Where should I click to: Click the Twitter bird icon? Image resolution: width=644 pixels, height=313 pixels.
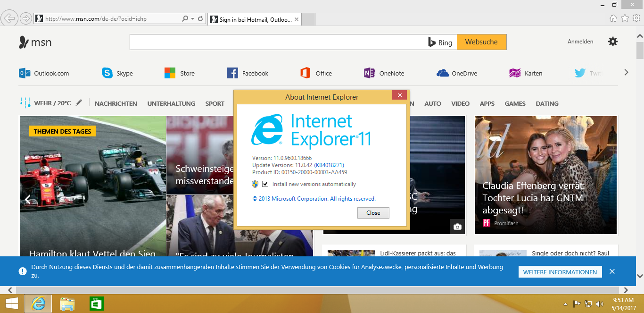coord(580,73)
